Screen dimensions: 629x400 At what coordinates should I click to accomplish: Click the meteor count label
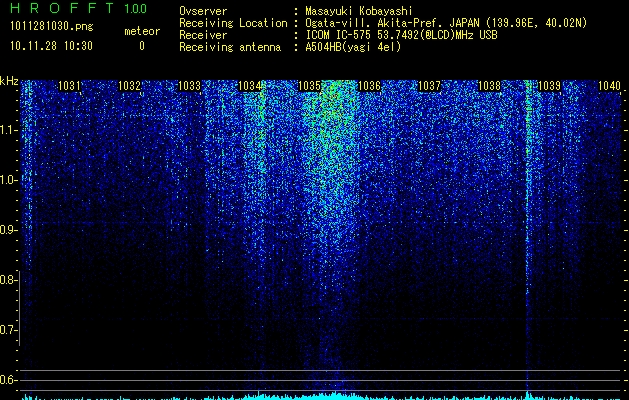142,31
